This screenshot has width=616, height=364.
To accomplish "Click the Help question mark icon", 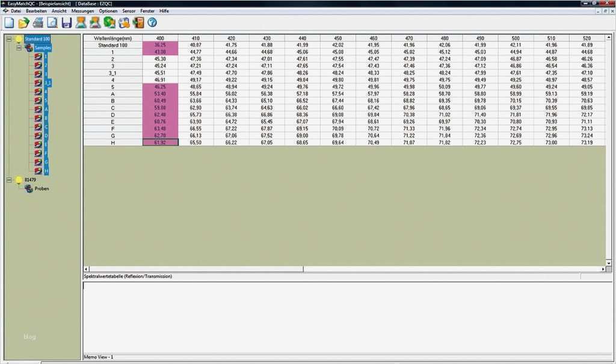I will 152,23.
